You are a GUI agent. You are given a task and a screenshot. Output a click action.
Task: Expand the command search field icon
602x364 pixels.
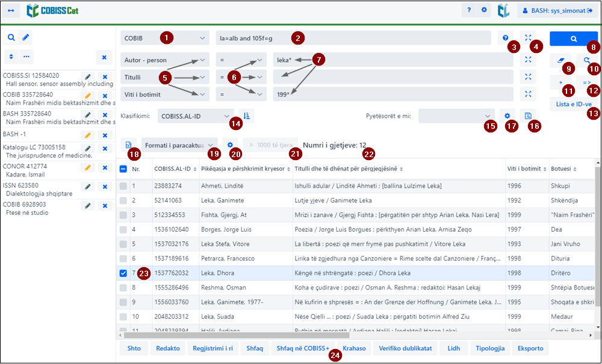click(x=528, y=37)
